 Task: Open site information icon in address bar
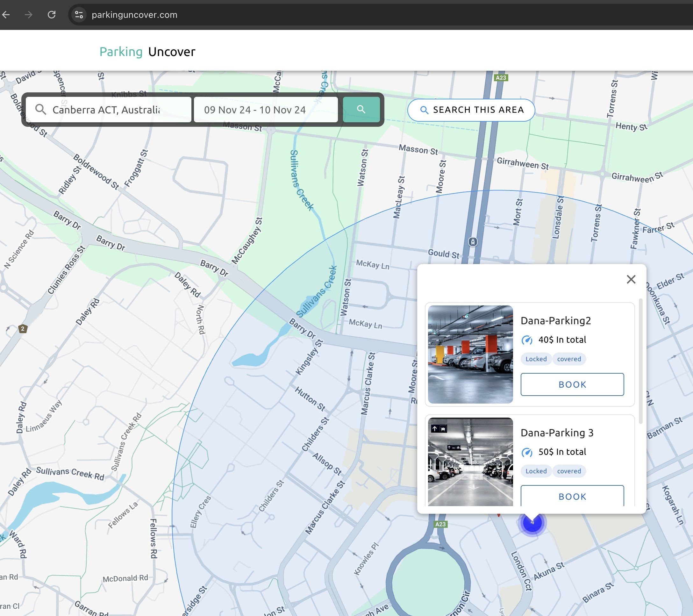coord(79,15)
